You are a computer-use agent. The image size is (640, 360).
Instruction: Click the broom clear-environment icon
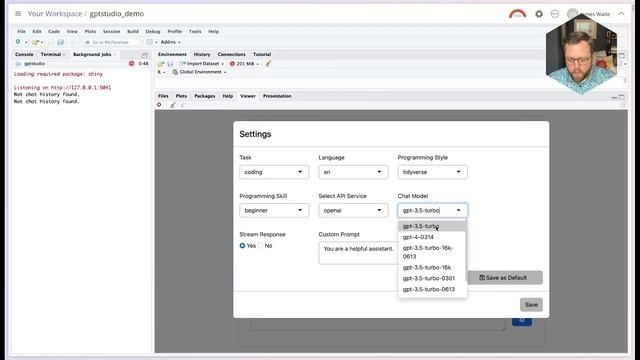(x=268, y=64)
